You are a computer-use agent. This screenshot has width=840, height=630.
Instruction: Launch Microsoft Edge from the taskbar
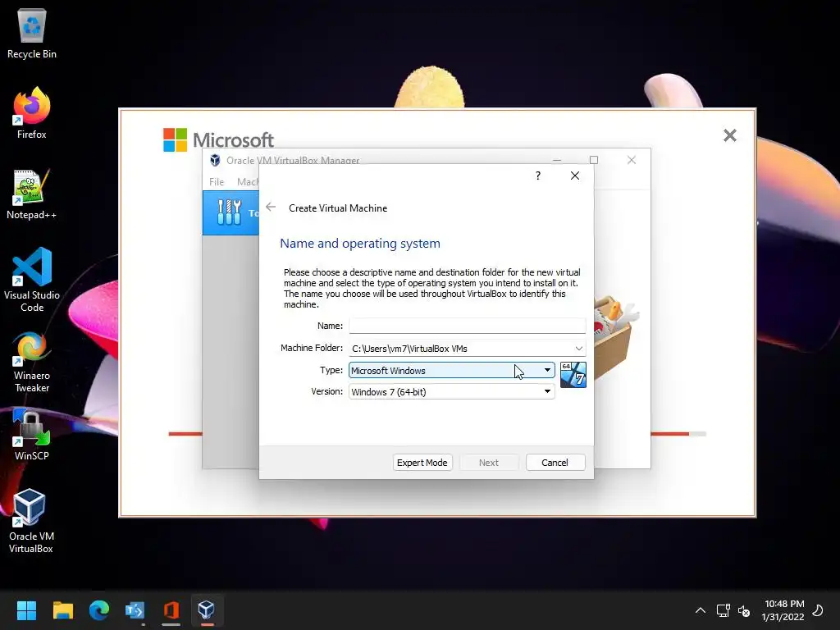pos(99,610)
